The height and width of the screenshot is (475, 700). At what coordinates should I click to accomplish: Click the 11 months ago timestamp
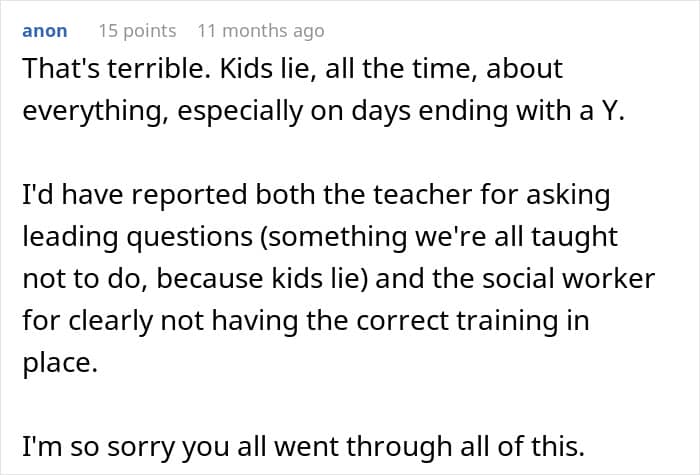click(260, 31)
